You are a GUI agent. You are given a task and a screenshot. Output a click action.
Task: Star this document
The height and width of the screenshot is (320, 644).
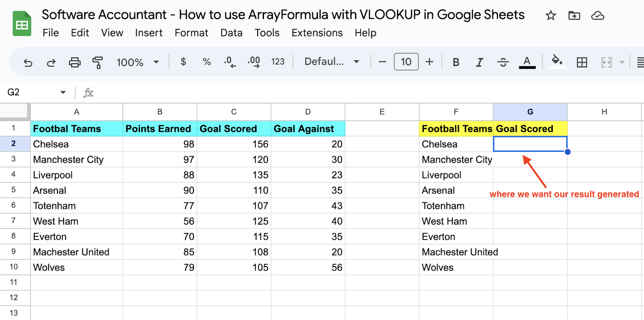(551, 16)
